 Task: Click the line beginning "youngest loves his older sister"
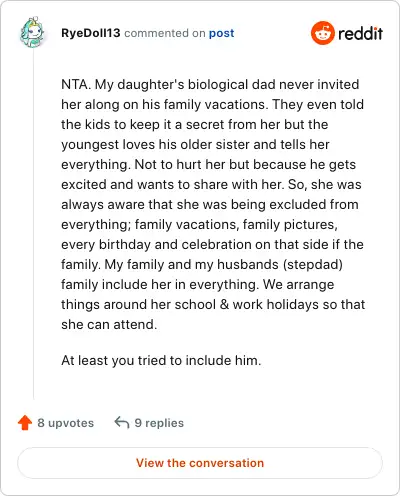click(x=195, y=145)
